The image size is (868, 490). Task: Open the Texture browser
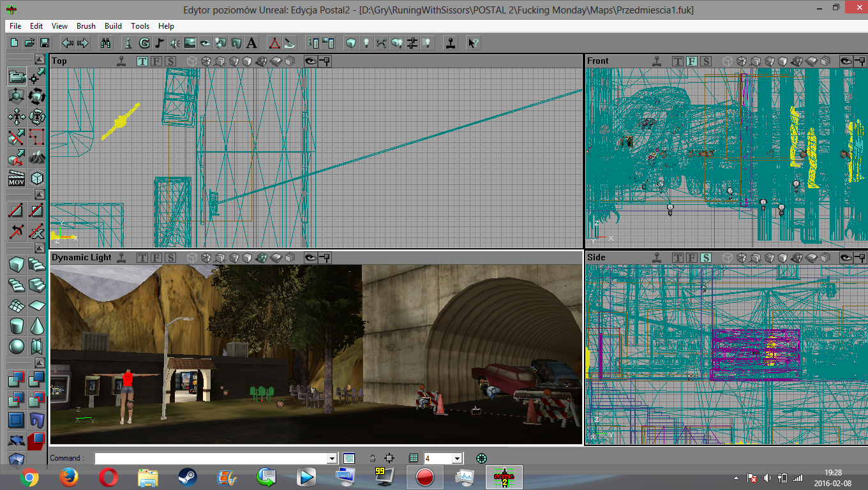click(190, 43)
